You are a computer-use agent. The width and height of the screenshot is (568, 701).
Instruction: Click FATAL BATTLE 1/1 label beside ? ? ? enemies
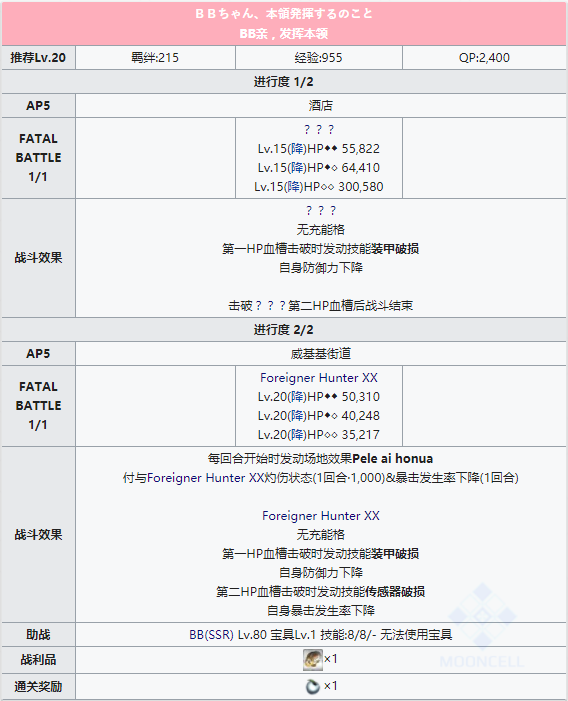pyautogui.click(x=38, y=158)
